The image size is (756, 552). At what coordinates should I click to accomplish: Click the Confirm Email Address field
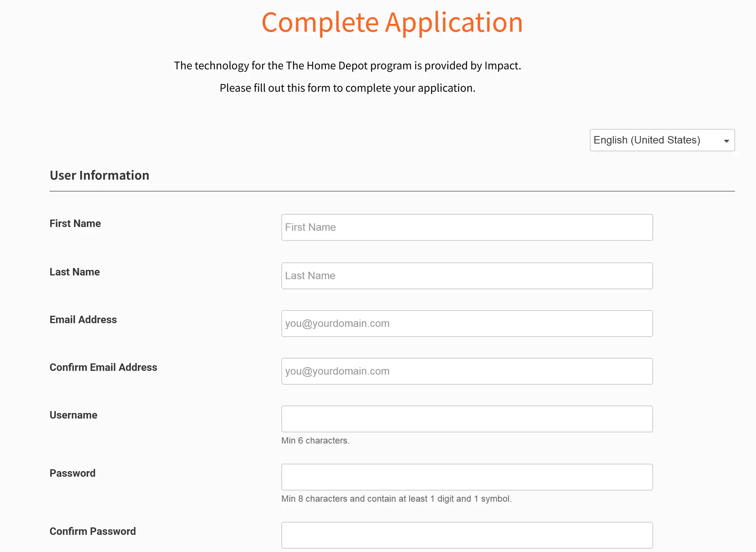[x=467, y=371]
